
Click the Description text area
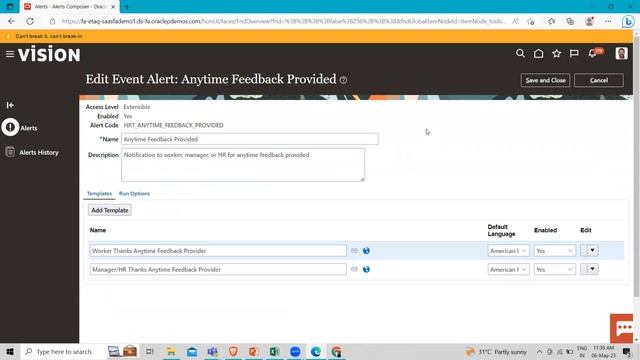click(243, 165)
